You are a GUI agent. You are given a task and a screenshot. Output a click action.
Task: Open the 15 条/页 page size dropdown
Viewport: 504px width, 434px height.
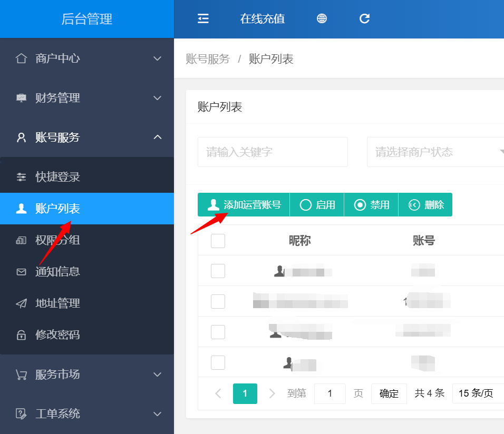click(x=477, y=393)
